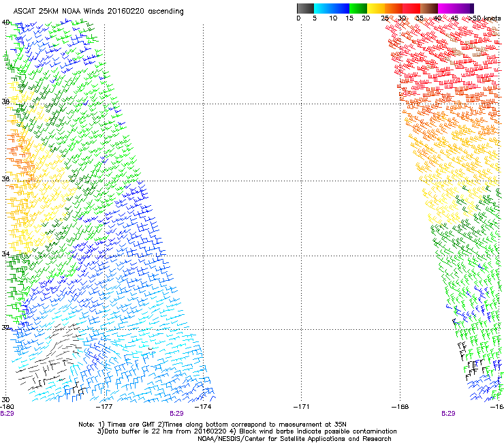Click the brown 35-40 knots color segment
Viewport: 504px width, 443px height.
click(x=429, y=8)
